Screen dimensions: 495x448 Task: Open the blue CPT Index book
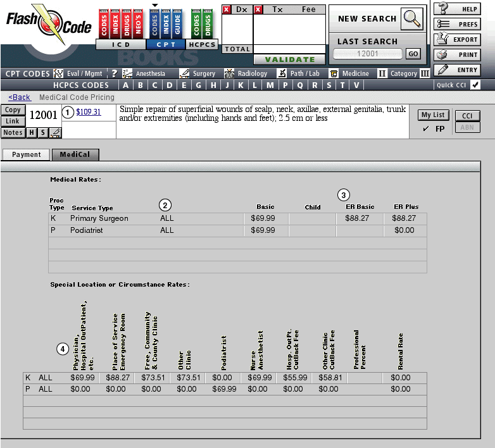click(x=166, y=24)
